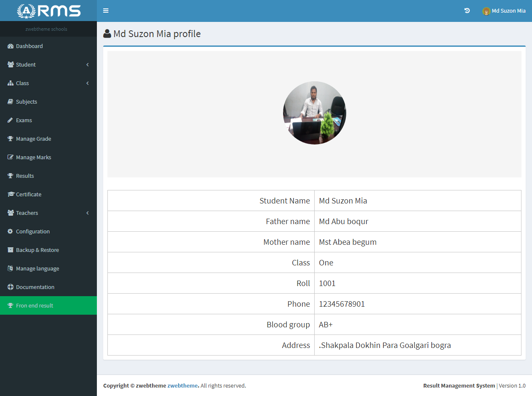Image resolution: width=532 pixels, height=396 pixels.
Task: Click the zwebtheme link in the footer
Action: [x=182, y=385]
